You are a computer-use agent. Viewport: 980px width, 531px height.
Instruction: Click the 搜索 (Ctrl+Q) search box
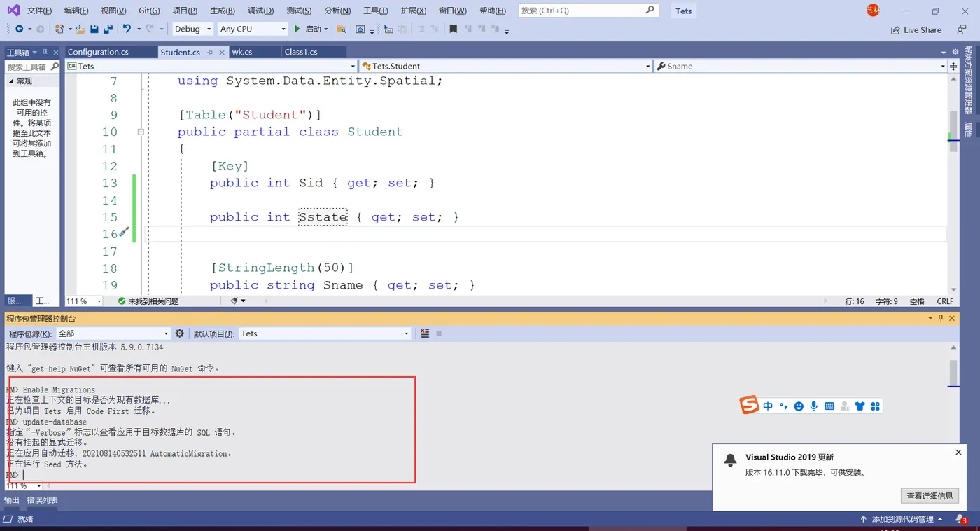pos(589,11)
